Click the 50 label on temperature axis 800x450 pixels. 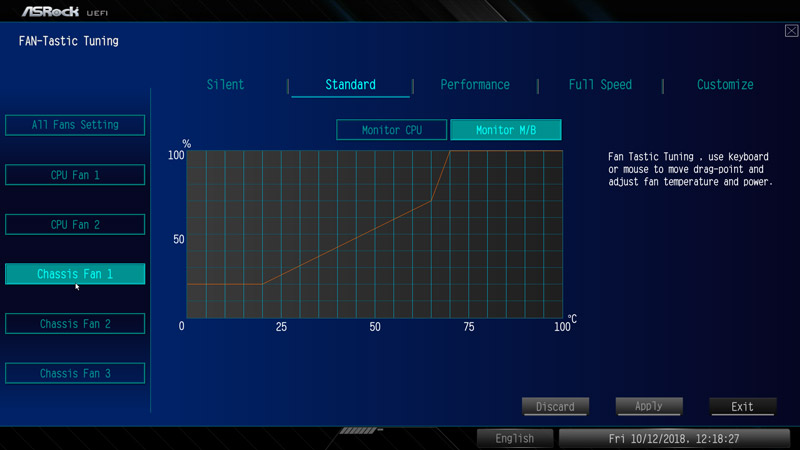tap(375, 327)
